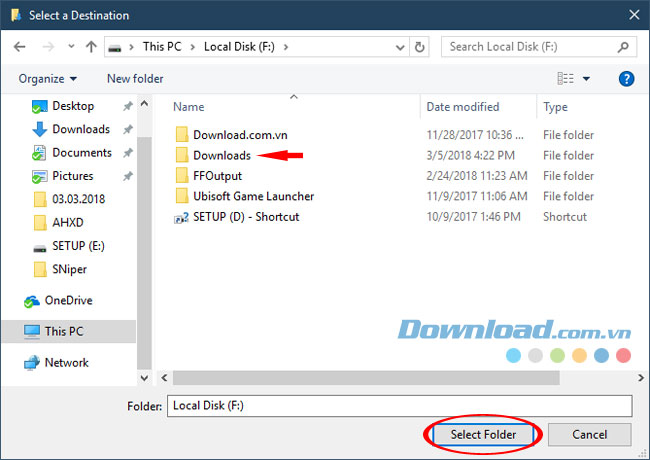
Task: Open OneDrive in the navigation pane
Action: (x=68, y=300)
